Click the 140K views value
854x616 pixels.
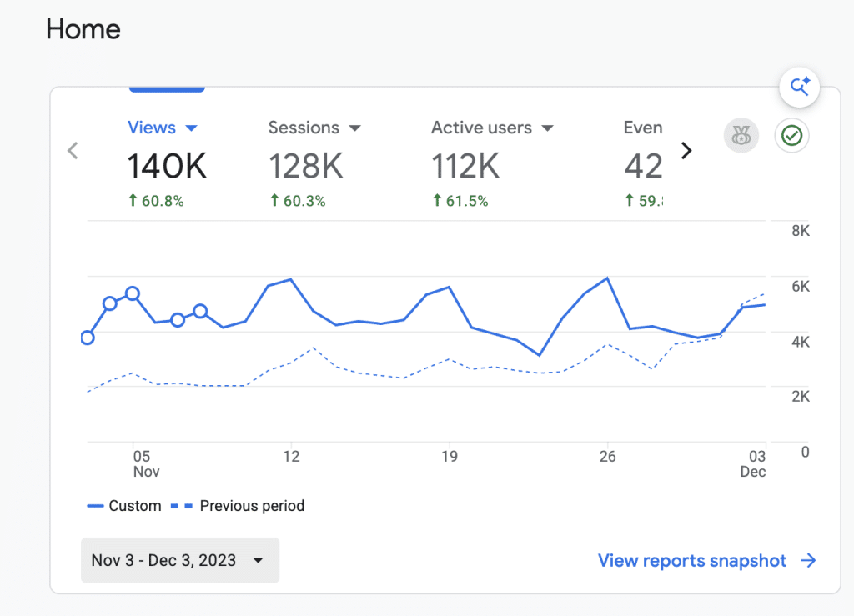pyautogui.click(x=167, y=166)
